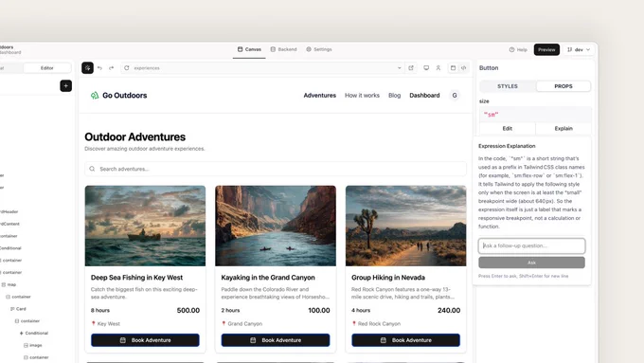The image size is (644, 363).
Task: Book the Kayaking in the Grand Canyon adventure
Action: [x=276, y=340]
